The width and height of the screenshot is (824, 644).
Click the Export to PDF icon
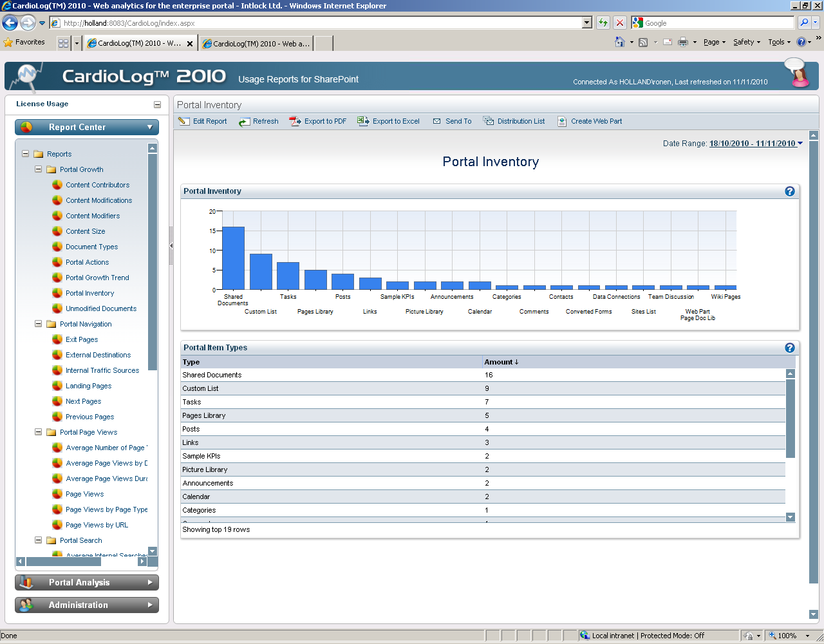295,121
